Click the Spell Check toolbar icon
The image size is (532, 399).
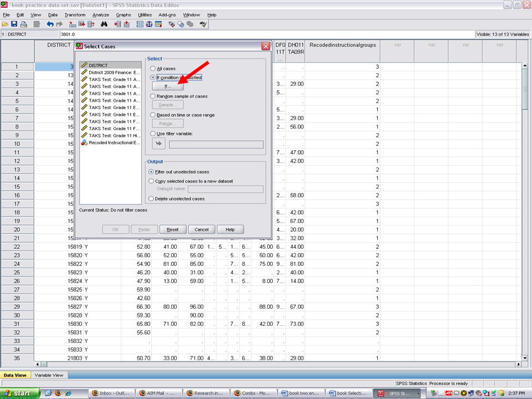(203, 24)
